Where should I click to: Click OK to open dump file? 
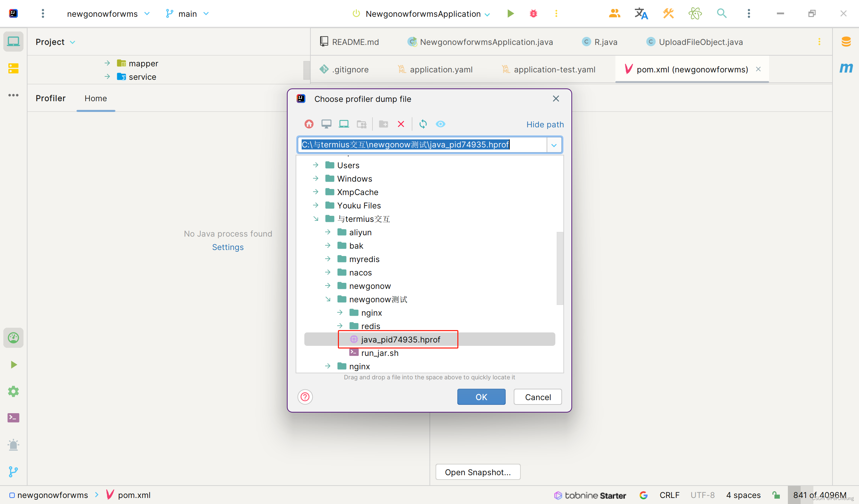(x=481, y=397)
